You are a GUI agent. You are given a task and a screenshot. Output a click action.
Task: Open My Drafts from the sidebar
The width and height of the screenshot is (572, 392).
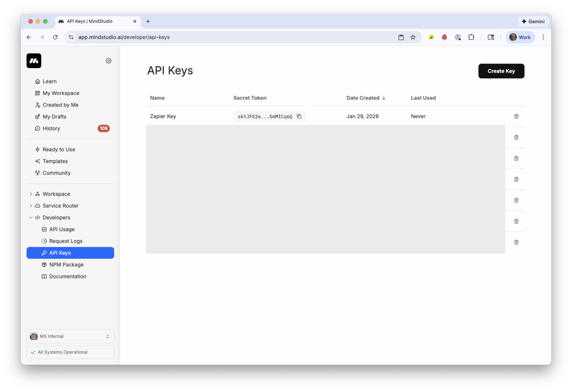[x=54, y=116]
